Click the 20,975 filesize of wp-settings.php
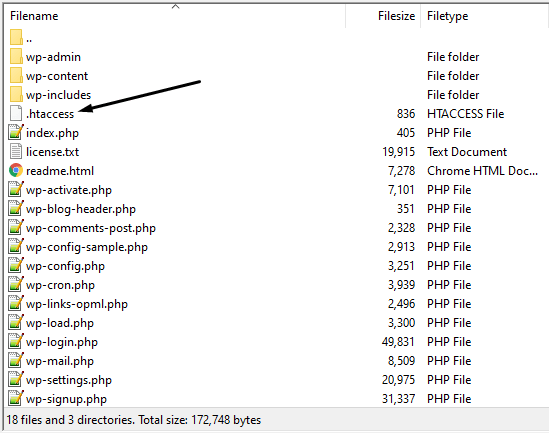The width and height of the screenshot is (549, 433). (x=398, y=380)
